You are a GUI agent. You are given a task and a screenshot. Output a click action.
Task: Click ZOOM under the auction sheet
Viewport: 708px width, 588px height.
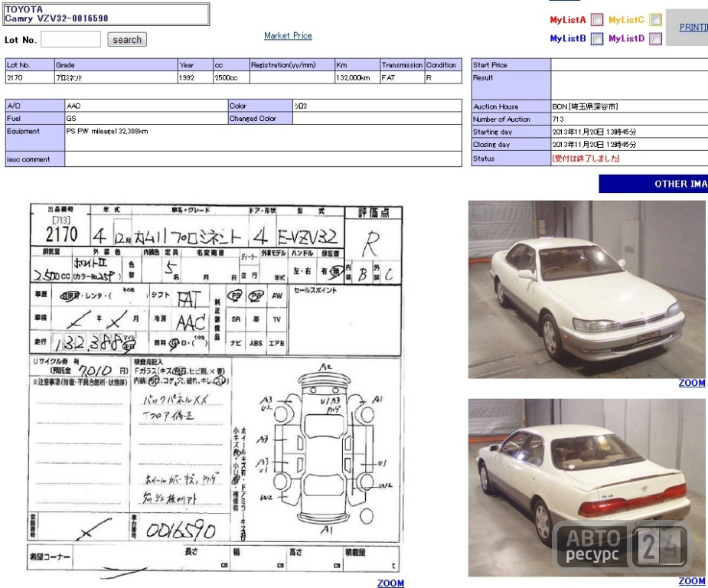[x=390, y=583]
